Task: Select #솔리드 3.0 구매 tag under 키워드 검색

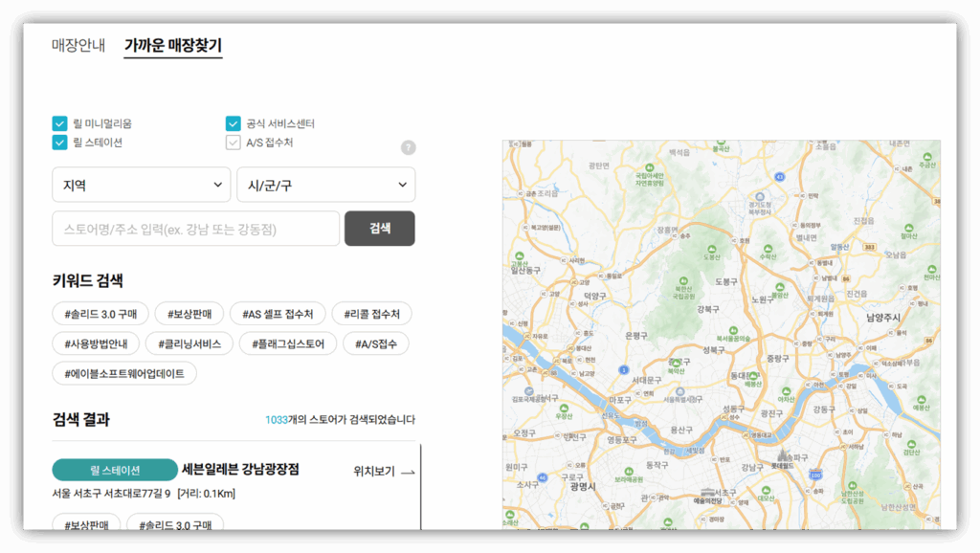Action: [x=100, y=314]
